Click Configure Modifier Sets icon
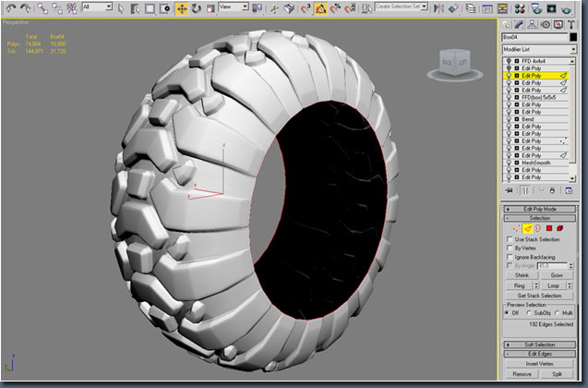The height and width of the screenshot is (388, 588). click(x=569, y=190)
